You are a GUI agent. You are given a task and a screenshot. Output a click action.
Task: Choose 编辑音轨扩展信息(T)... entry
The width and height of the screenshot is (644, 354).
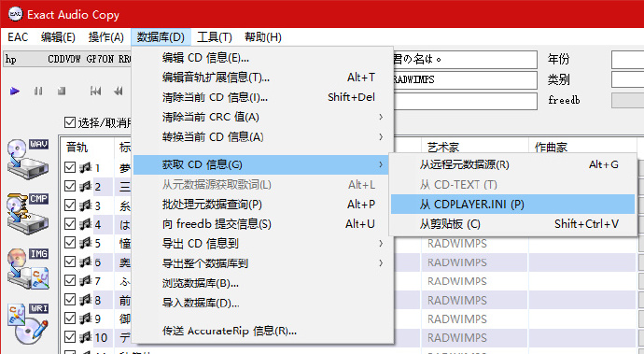tap(261, 78)
